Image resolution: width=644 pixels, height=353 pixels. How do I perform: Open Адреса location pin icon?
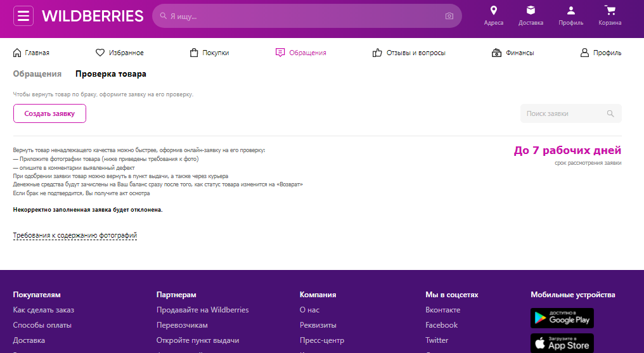point(493,10)
